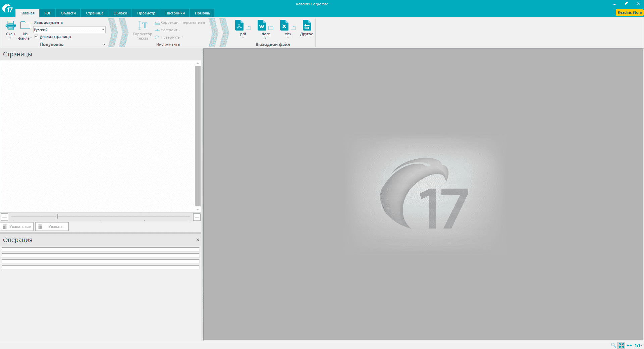The image size is (644, 349).
Task: Open the Получение group dialog launcher
Action: coord(104,44)
